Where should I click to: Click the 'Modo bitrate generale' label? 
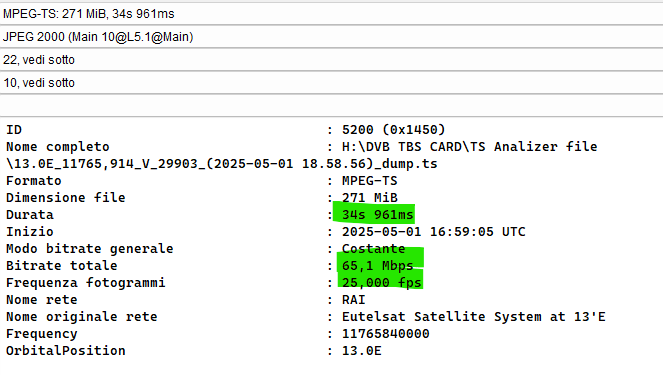click(x=90, y=249)
